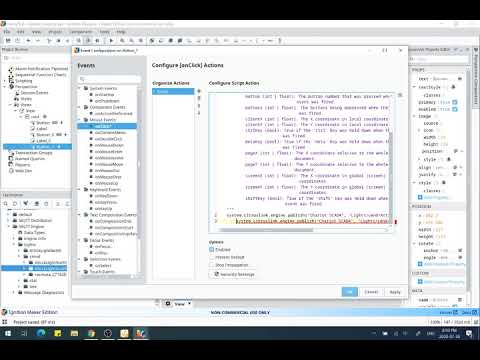Collapse the Focus Events group
Screen dimensions: 480x360
80,240
